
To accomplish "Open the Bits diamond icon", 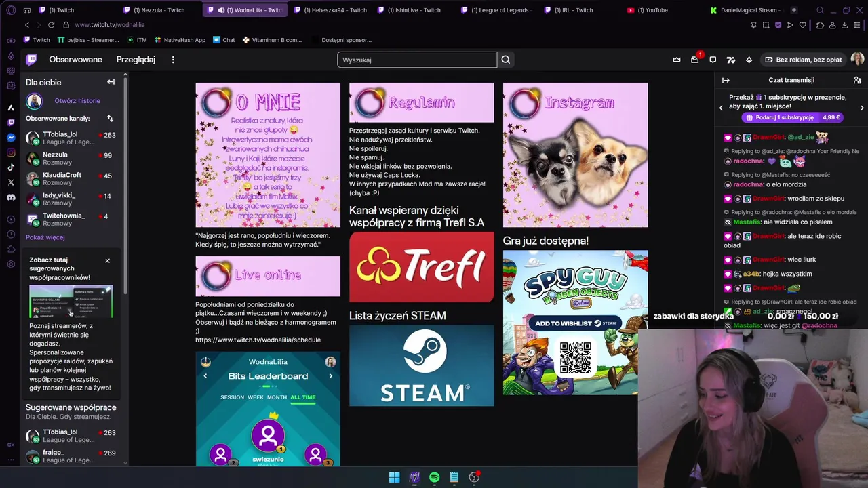I will pyautogui.click(x=749, y=60).
